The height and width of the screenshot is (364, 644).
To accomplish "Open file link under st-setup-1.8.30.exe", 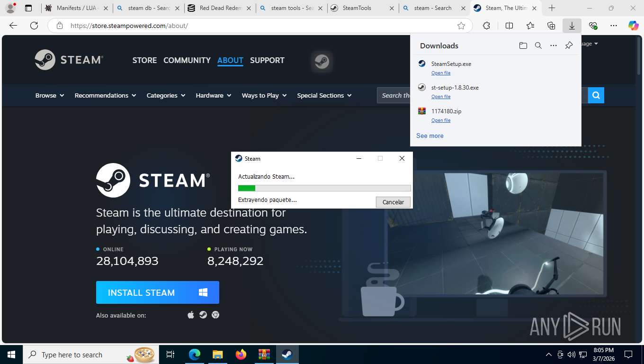I will [441, 97].
